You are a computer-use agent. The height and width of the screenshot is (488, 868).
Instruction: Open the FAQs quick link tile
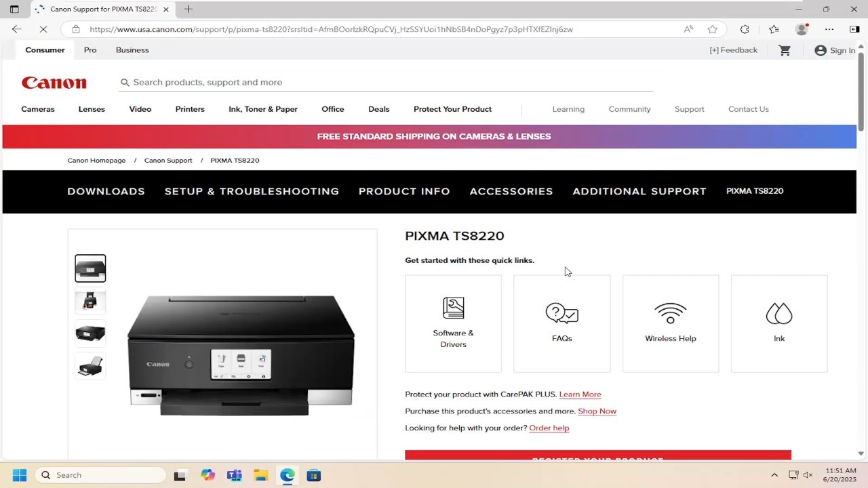pyautogui.click(x=561, y=323)
